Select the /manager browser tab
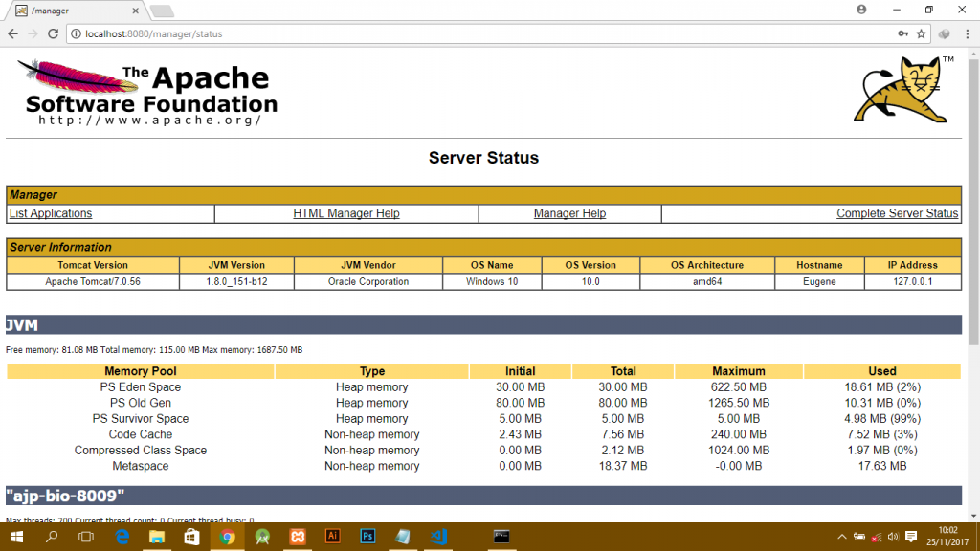This screenshot has height=551, width=980. (x=75, y=11)
